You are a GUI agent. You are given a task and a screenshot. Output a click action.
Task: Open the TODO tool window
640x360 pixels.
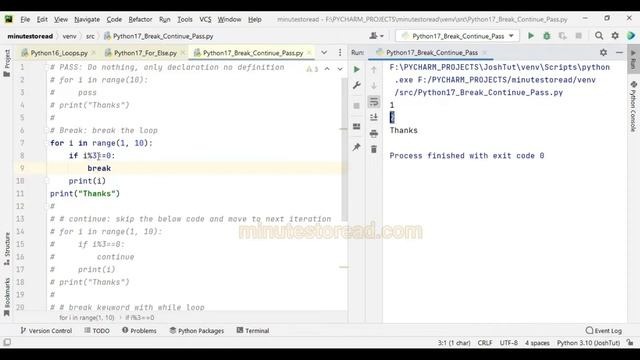pos(97,331)
